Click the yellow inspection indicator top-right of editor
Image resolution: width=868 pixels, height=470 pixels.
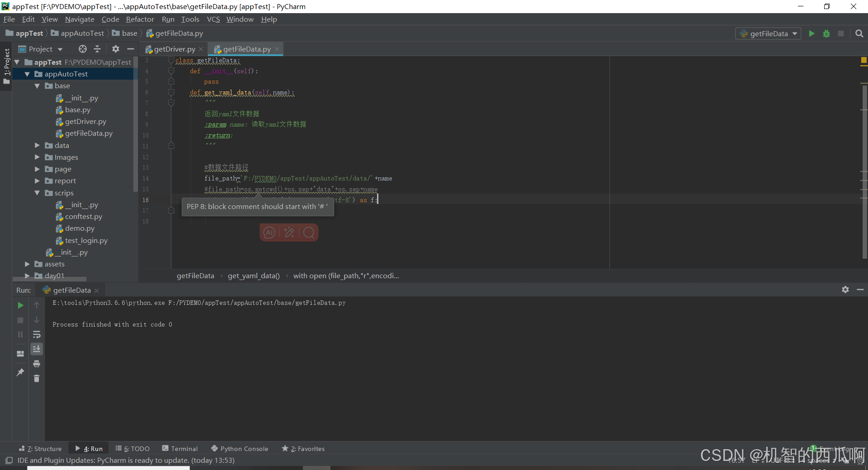pyautogui.click(x=864, y=60)
